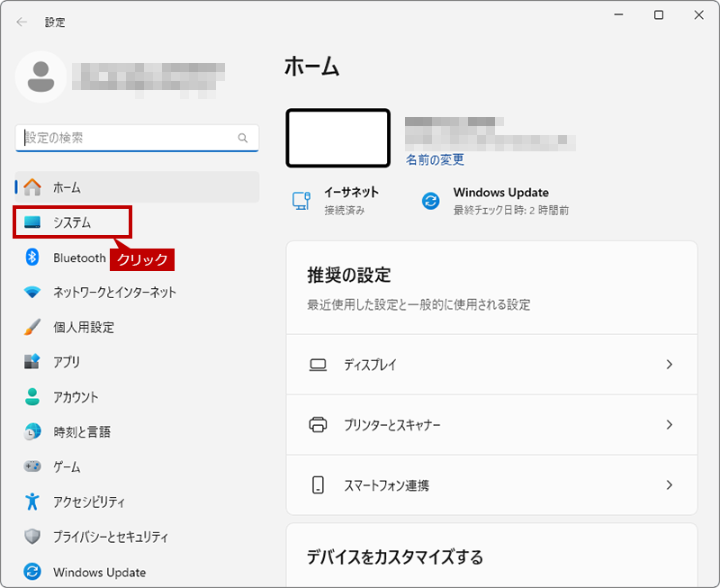Click the orange home icon in sidebar

point(32,187)
